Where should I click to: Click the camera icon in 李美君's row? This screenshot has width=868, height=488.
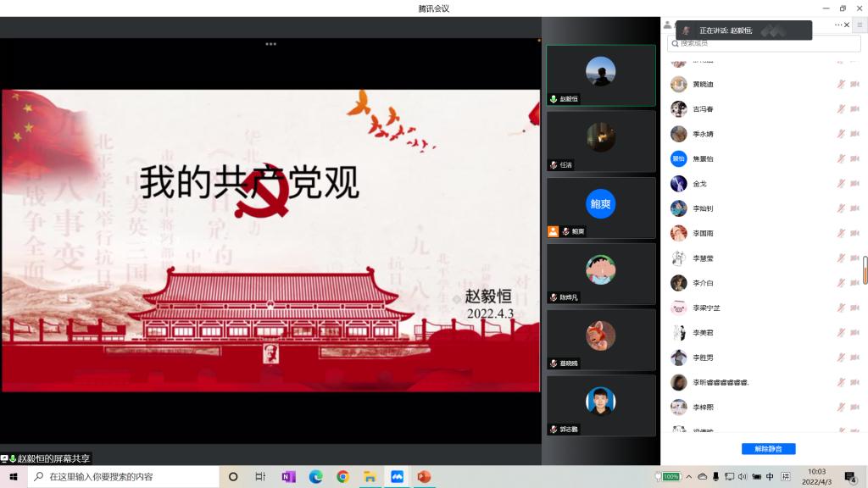coord(854,332)
